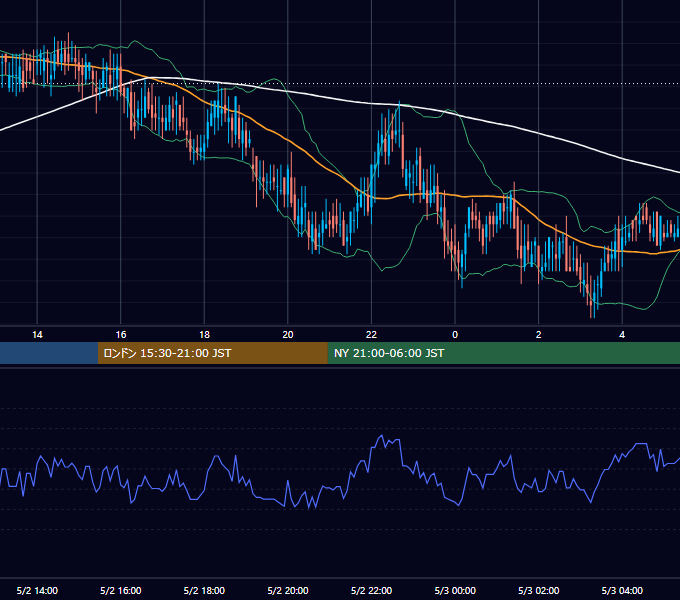Click the 5/2 18:00 date label
680x600 pixels.
click(204, 590)
